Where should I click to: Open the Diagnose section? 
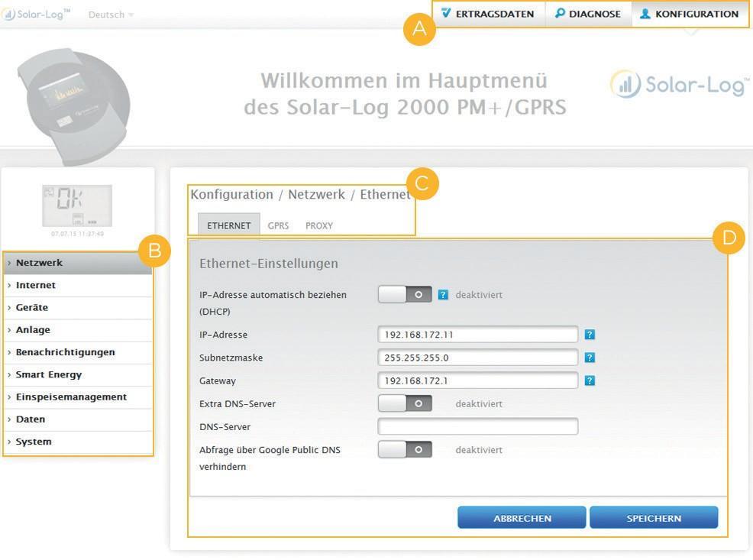pos(588,14)
